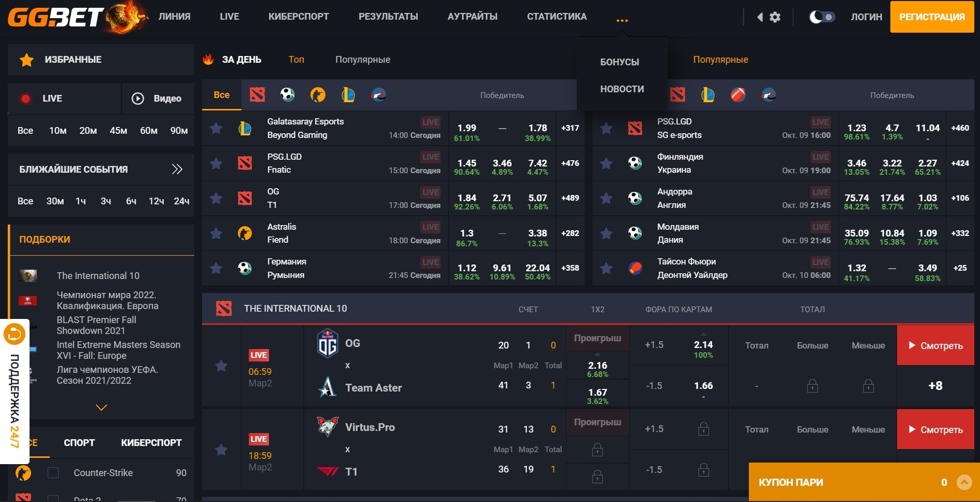This screenshot has width=980, height=502.
Task: Open the settings gear in the header
Action: pyautogui.click(x=775, y=17)
